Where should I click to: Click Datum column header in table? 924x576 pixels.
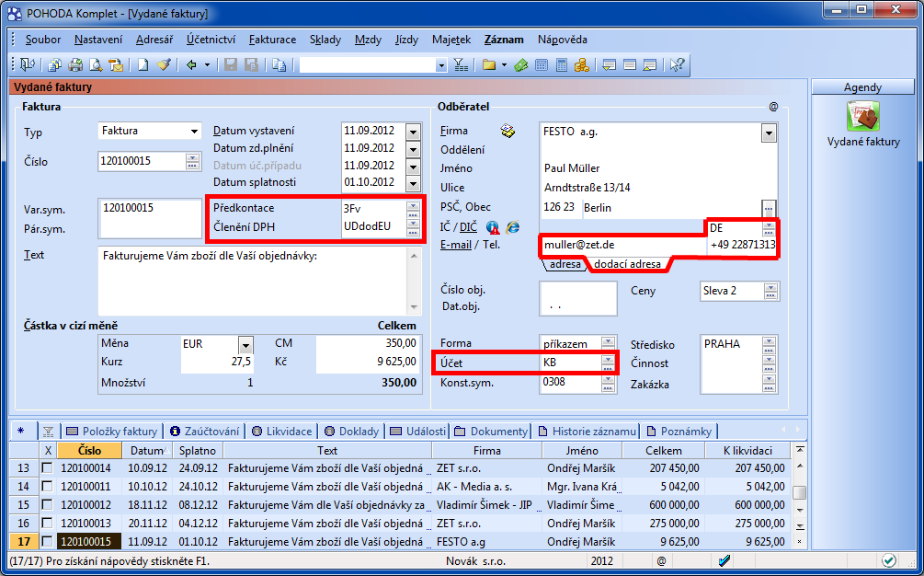click(x=147, y=451)
